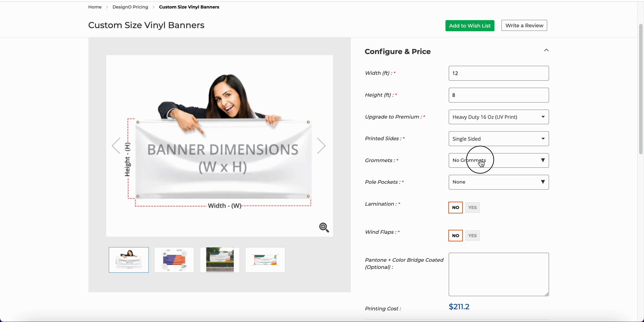Screen dimensions: 644x322
Task: Click the Add to Wish List button
Action: (470, 26)
